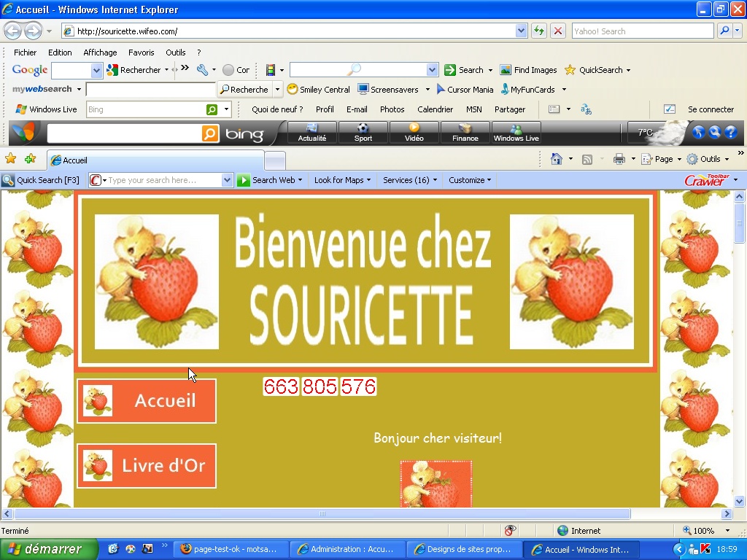Click the Home page icon
The height and width of the screenshot is (560, 747).
tap(556, 159)
